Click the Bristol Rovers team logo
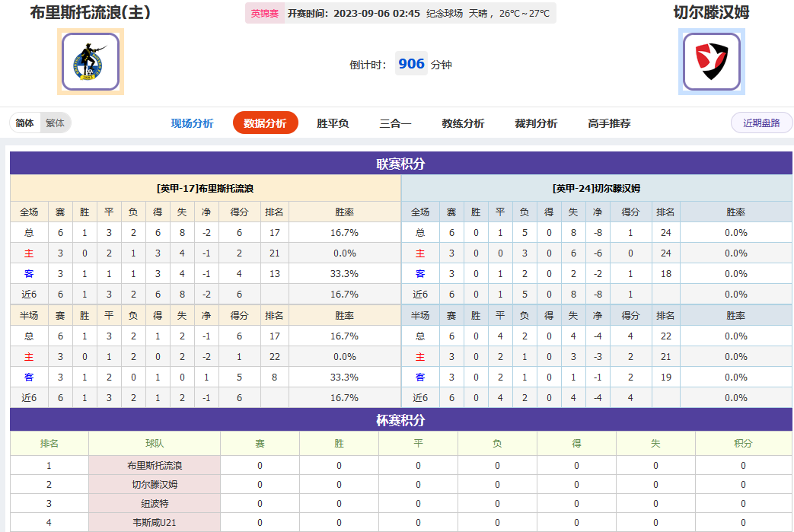The width and height of the screenshot is (794, 532). pyautogui.click(x=91, y=62)
